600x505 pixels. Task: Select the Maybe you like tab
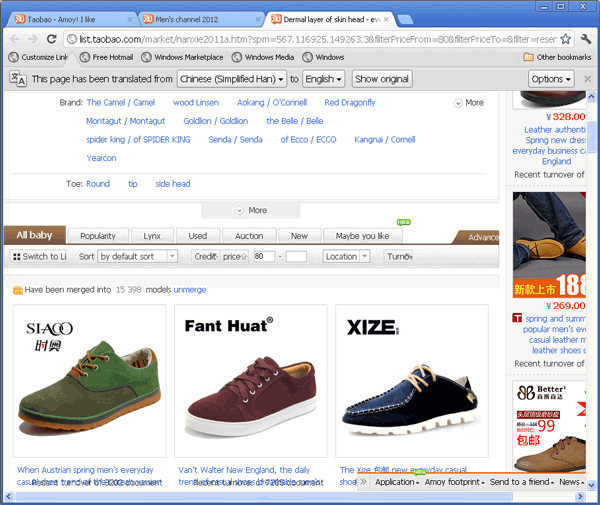(x=362, y=236)
